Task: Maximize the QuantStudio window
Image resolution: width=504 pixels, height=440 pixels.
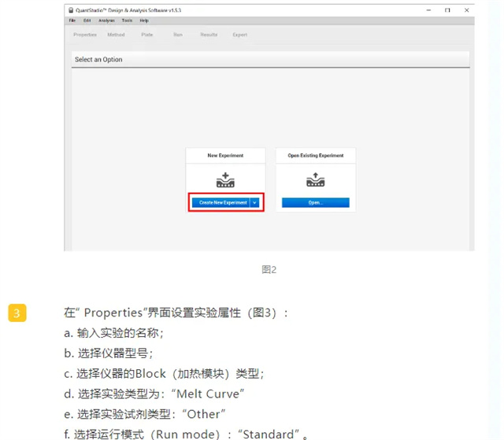Action: (x=447, y=10)
